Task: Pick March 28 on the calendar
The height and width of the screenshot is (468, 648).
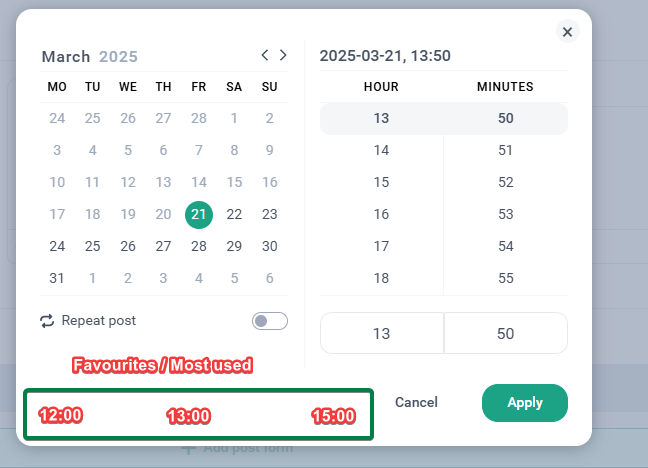Action: tap(199, 246)
